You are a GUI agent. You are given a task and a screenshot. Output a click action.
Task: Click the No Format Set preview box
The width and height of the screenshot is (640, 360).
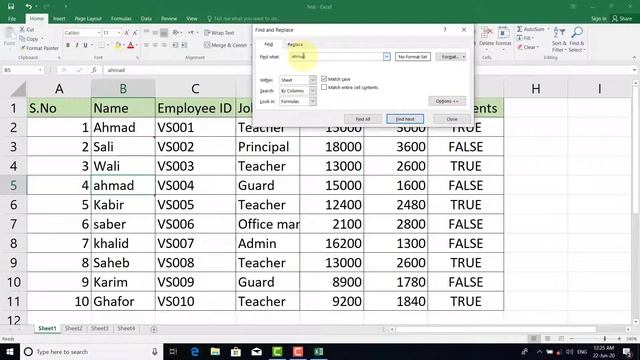coord(413,57)
